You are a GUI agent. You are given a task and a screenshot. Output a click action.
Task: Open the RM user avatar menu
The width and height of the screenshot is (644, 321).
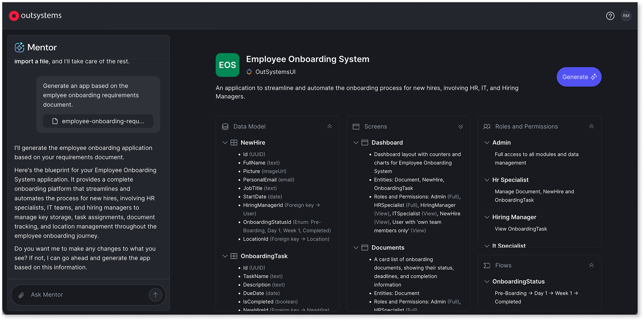coord(626,16)
